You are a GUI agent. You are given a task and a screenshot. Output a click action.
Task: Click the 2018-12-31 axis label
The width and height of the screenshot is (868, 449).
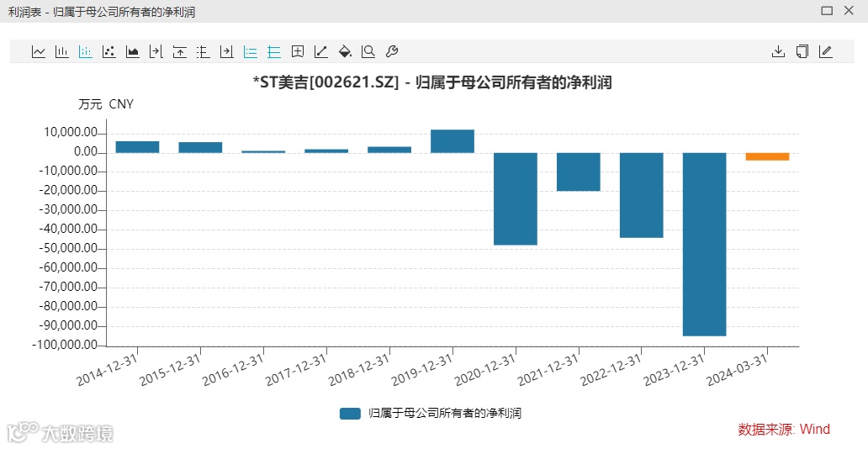pyautogui.click(x=359, y=370)
